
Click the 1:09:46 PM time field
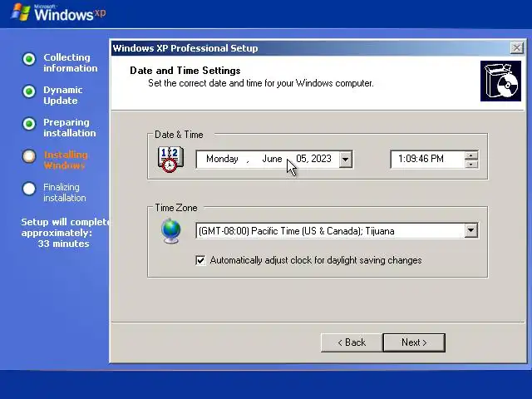427,159
